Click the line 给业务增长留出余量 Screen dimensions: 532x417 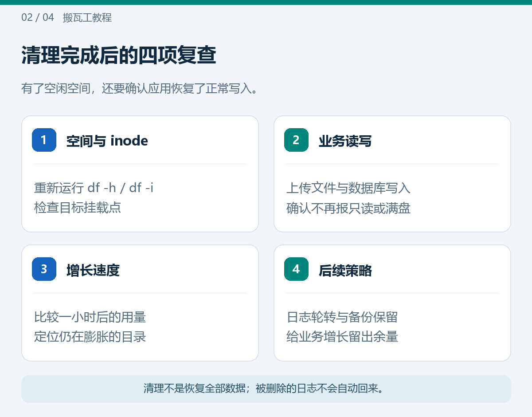click(342, 337)
